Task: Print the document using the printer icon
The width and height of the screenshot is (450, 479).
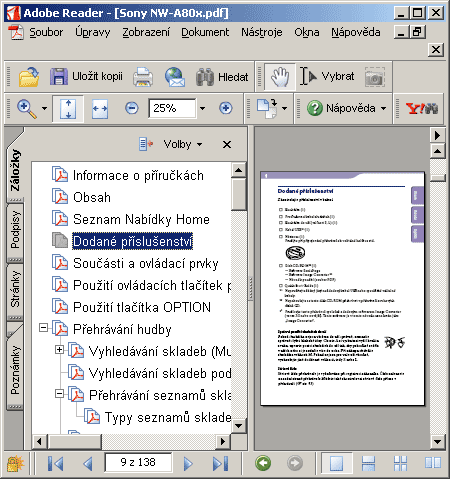Action: (143, 77)
